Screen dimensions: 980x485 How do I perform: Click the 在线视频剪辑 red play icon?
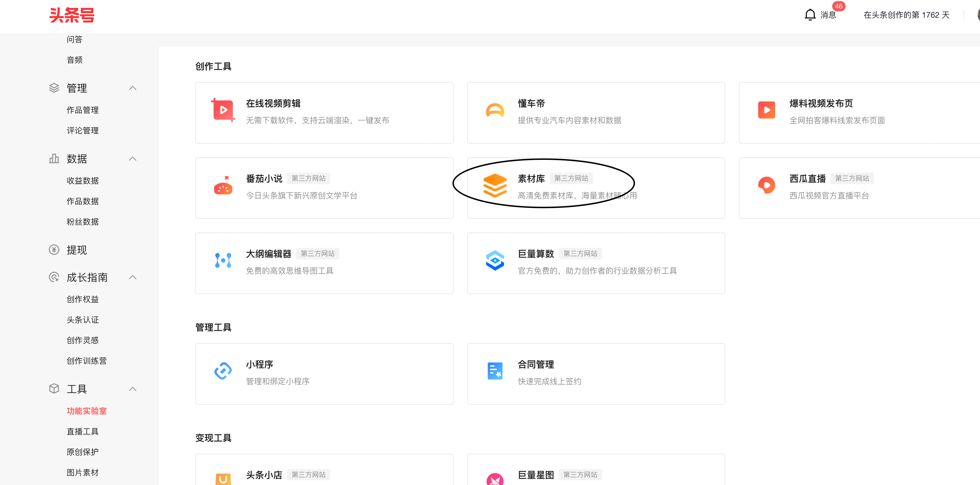[223, 110]
